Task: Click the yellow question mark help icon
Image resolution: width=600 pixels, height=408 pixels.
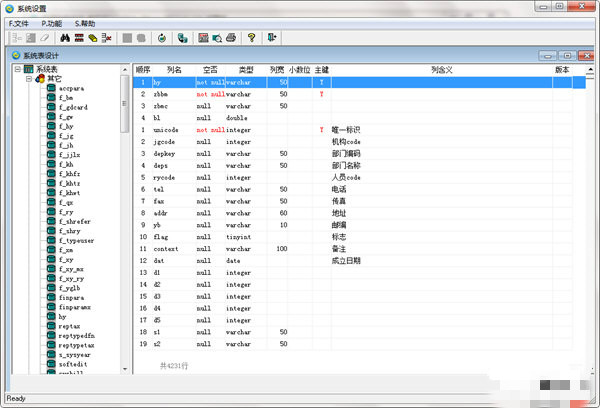Action: (x=252, y=38)
